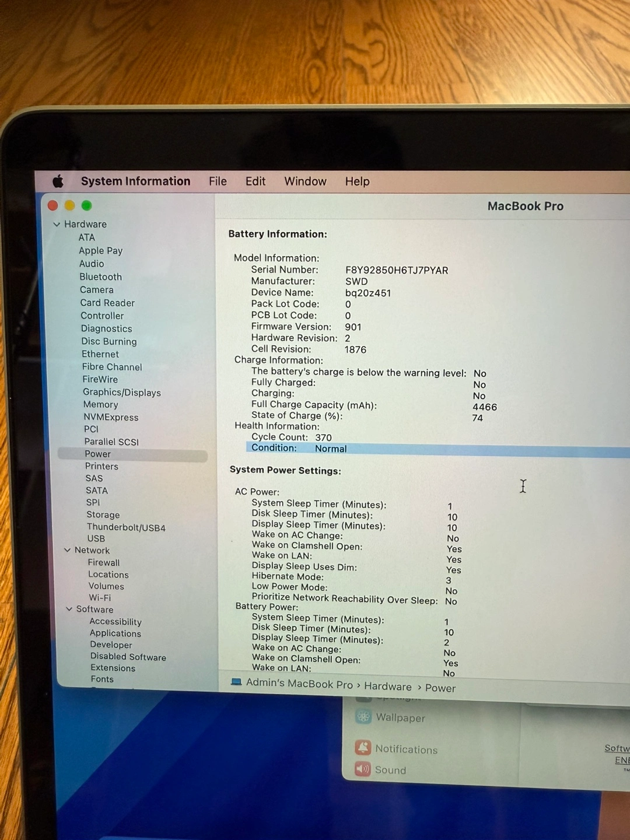
Task: Click the Cycle Count value 370
Action: (x=323, y=437)
